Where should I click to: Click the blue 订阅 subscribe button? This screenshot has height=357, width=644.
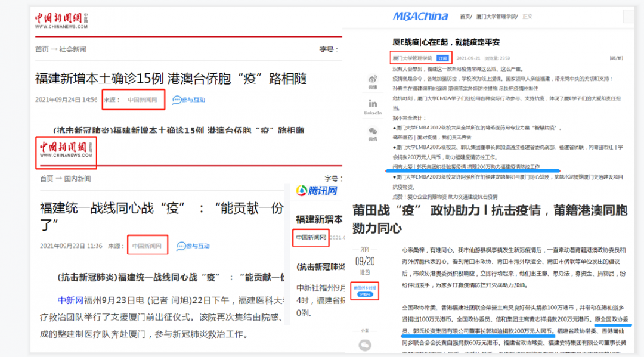442,58
